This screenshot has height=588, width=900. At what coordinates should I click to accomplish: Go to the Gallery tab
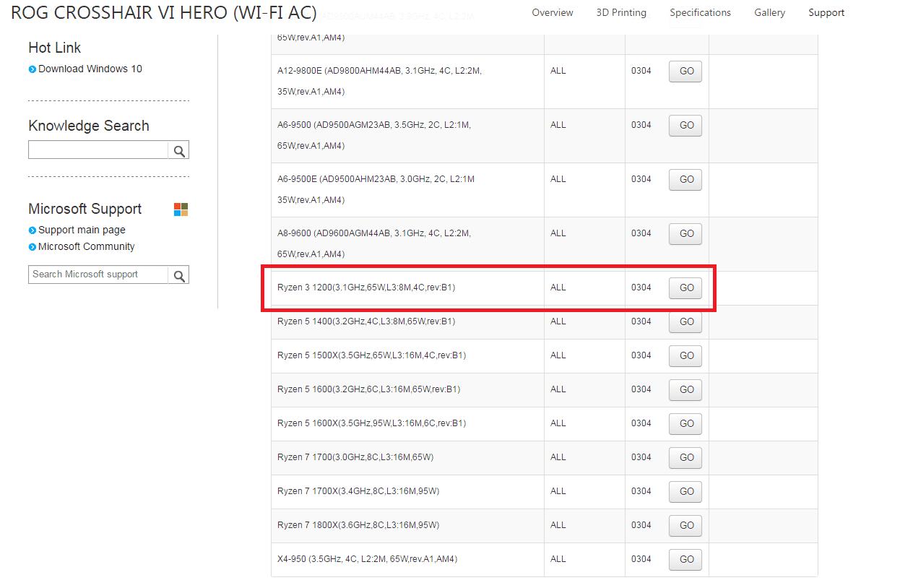tap(769, 12)
